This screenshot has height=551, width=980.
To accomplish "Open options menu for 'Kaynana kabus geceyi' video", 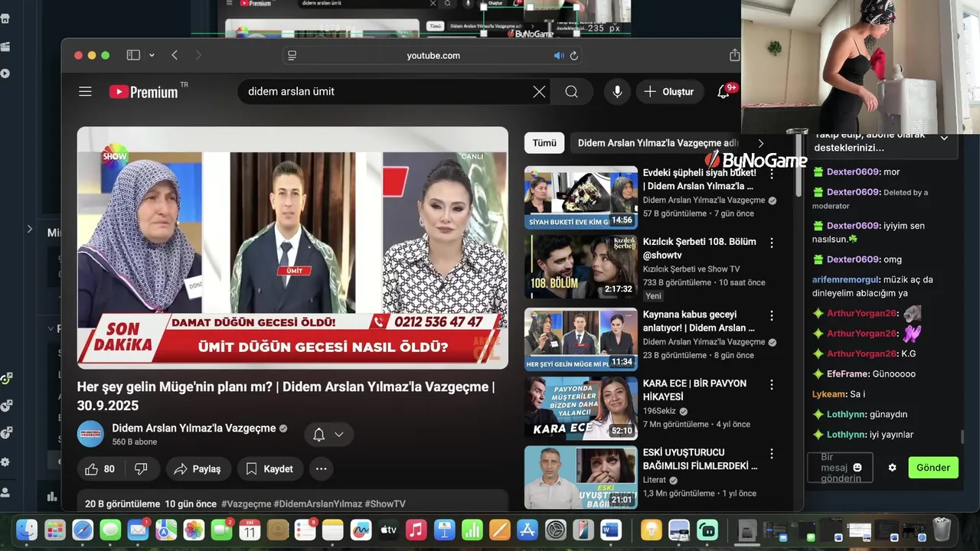I will click(x=772, y=315).
